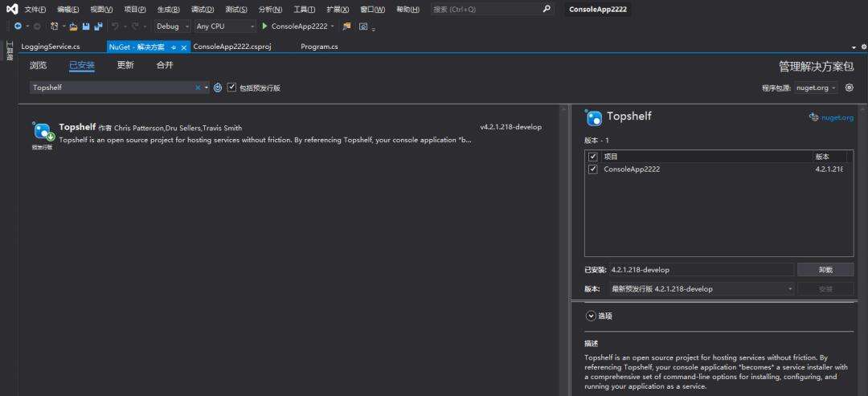This screenshot has width=868, height=396.
Task: Open the version selection dropdown
Action: point(702,288)
